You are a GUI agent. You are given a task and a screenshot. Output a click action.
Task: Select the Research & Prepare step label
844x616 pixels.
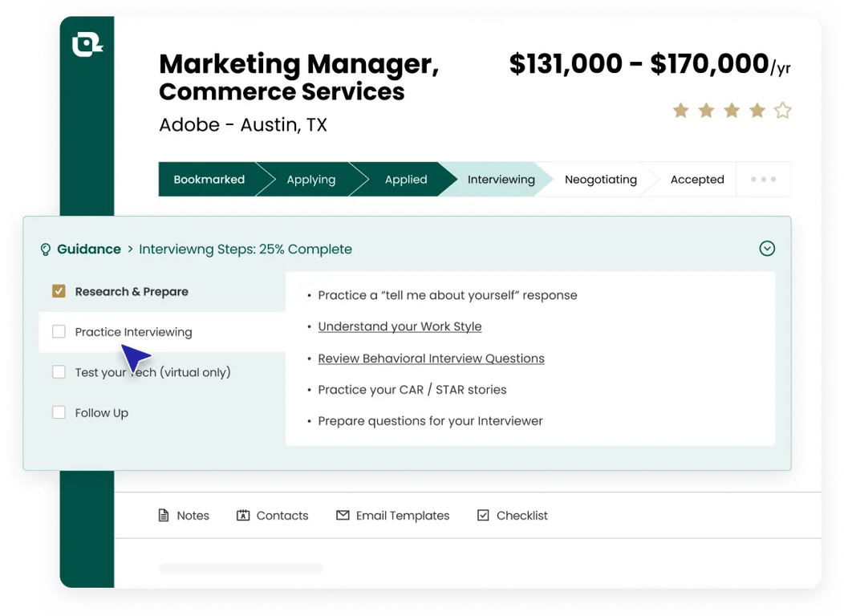coord(132,292)
